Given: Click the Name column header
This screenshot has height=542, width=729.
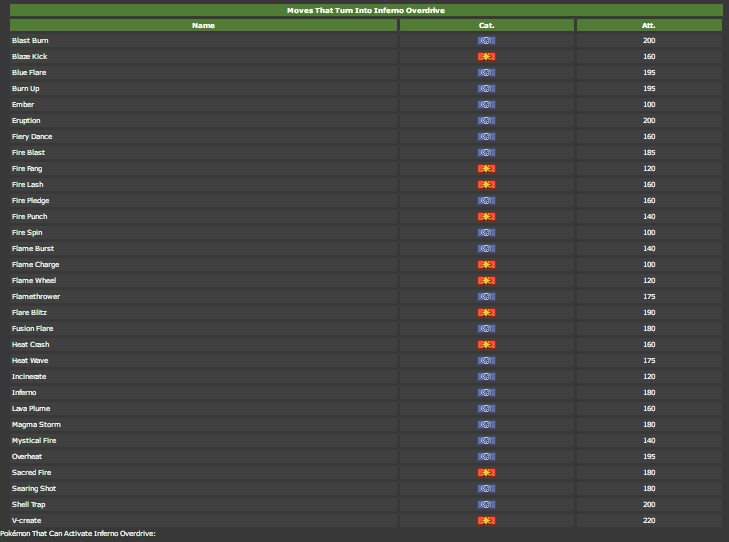Looking at the screenshot, I should point(203,25).
